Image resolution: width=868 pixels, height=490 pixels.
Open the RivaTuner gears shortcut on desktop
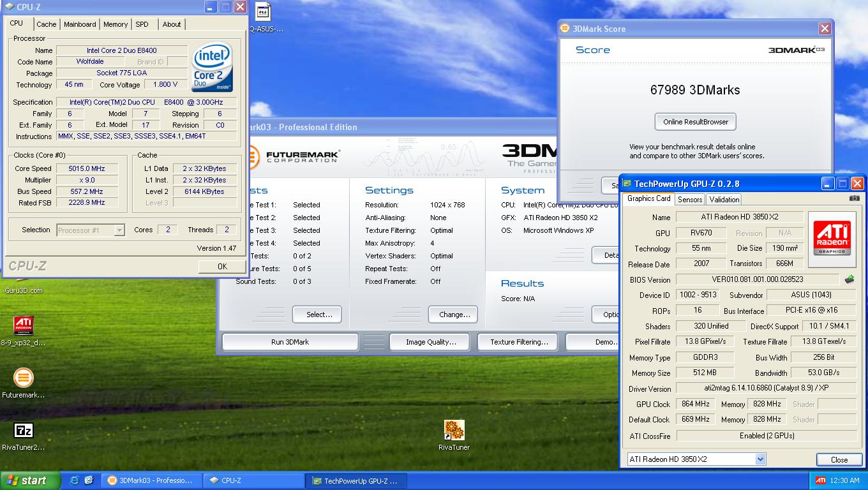point(454,429)
